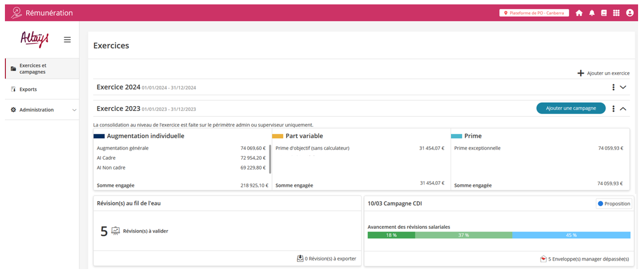The width and height of the screenshot is (644, 272).
Task: Collapse the Exercice 2023 section
Action: (x=623, y=109)
